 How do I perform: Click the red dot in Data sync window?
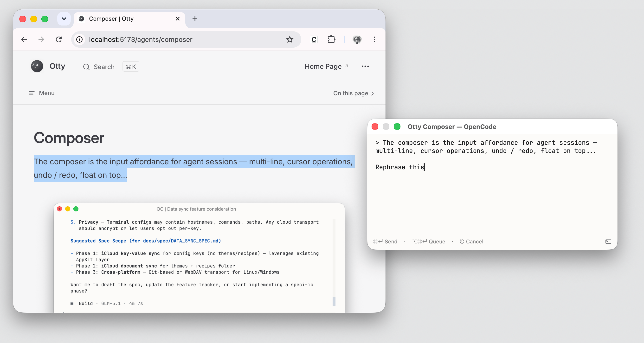(59, 209)
